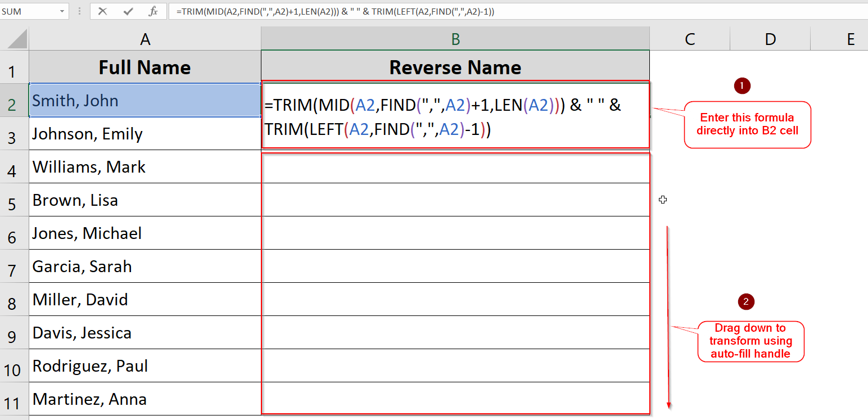Select row 7 header
The image size is (868, 420).
[x=14, y=266]
